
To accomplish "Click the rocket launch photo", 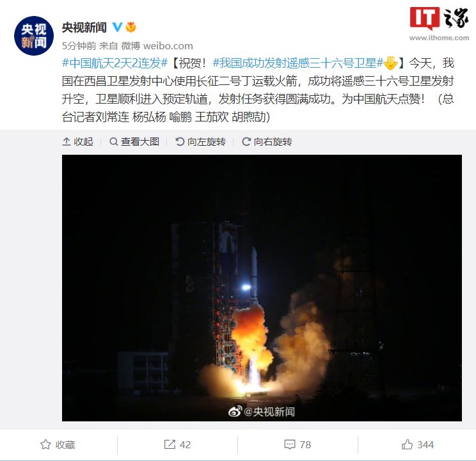I will coord(262,288).
